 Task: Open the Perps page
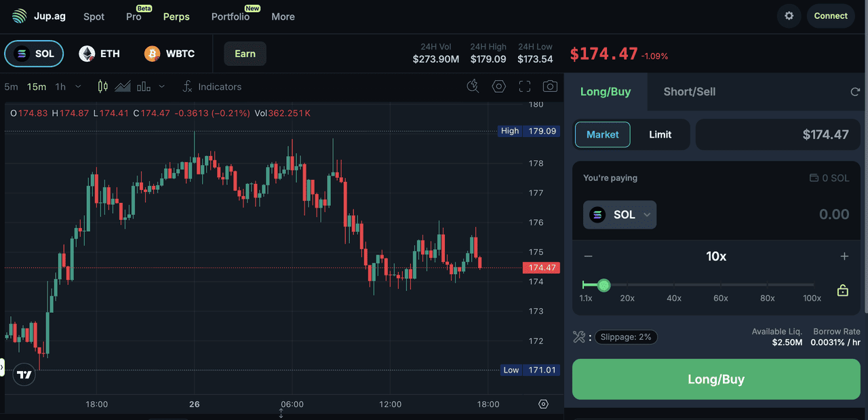(176, 16)
